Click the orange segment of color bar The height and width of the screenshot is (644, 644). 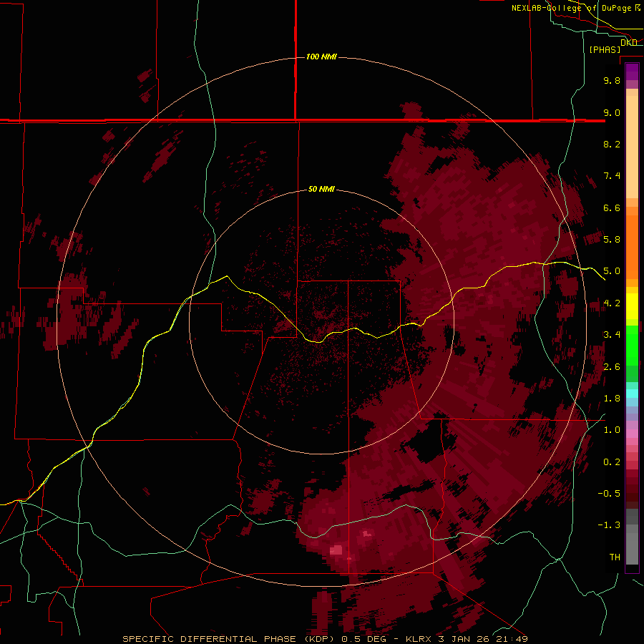click(632, 248)
